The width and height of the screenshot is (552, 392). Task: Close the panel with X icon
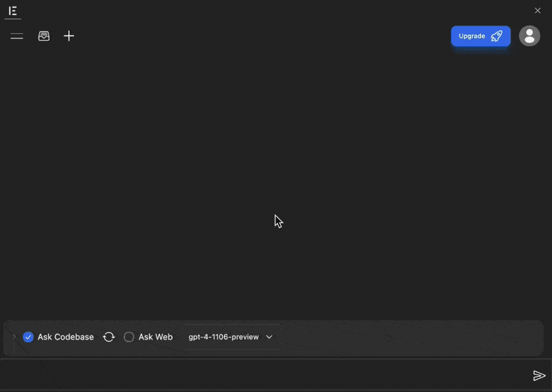point(538,10)
